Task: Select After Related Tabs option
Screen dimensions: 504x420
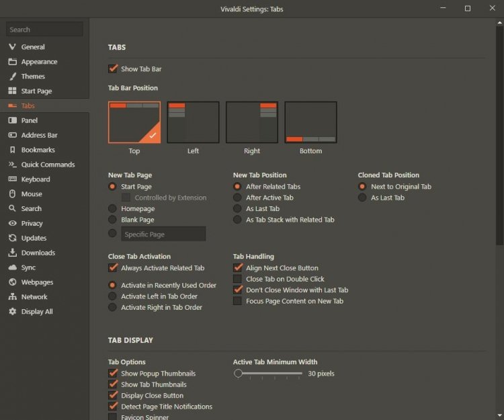Action: point(237,186)
